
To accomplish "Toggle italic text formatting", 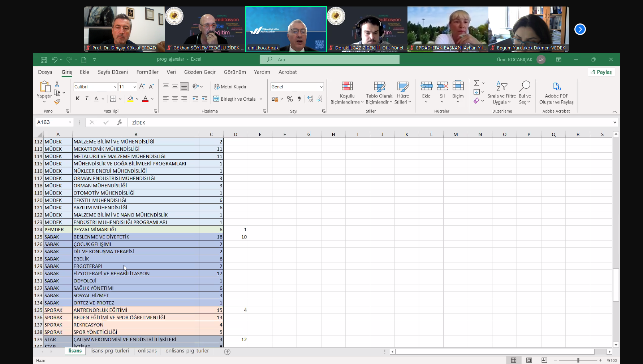I will pos(87,99).
